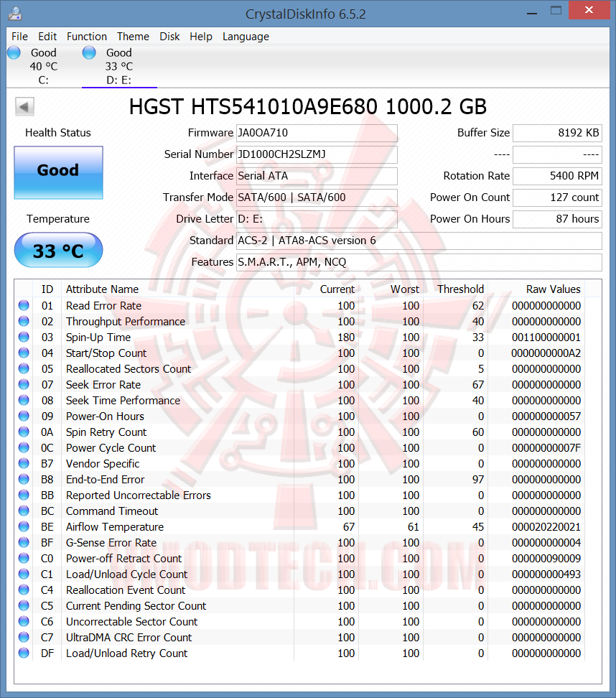Select the C: drive status orb
Image resolution: width=616 pixels, height=698 pixels.
tap(14, 52)
